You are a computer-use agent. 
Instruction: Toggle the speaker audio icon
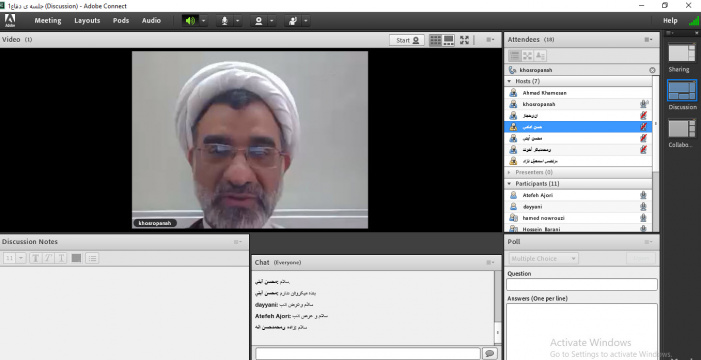tap(190, 21)
